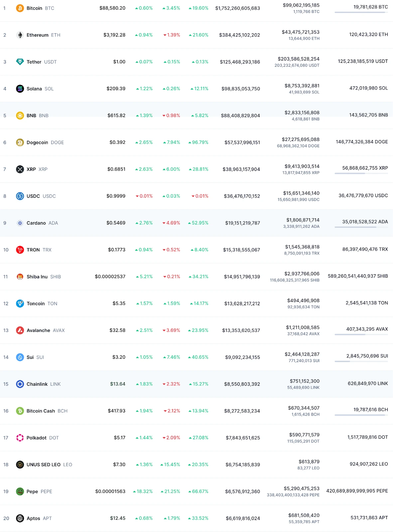The width and height of the screenshot is (393, 532).
Task: Open the Tether USDT coin page
Action: (42, 62)
